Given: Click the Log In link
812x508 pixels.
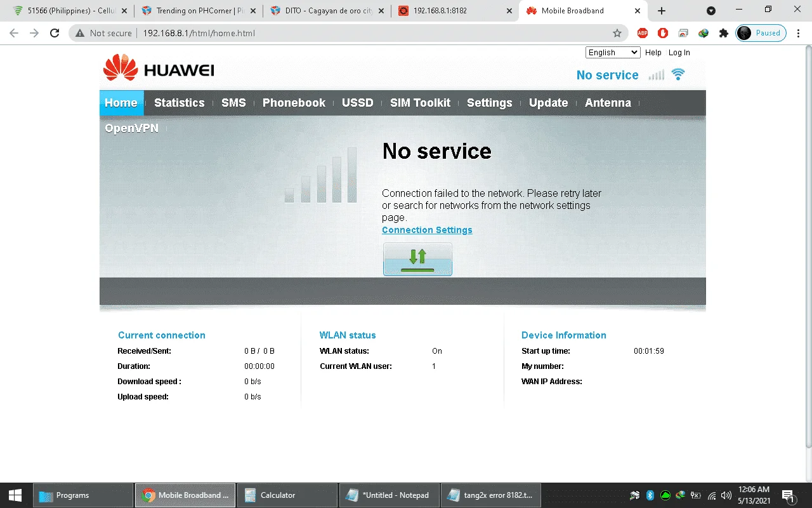Looking at the screenshot, I should point(679,53).
